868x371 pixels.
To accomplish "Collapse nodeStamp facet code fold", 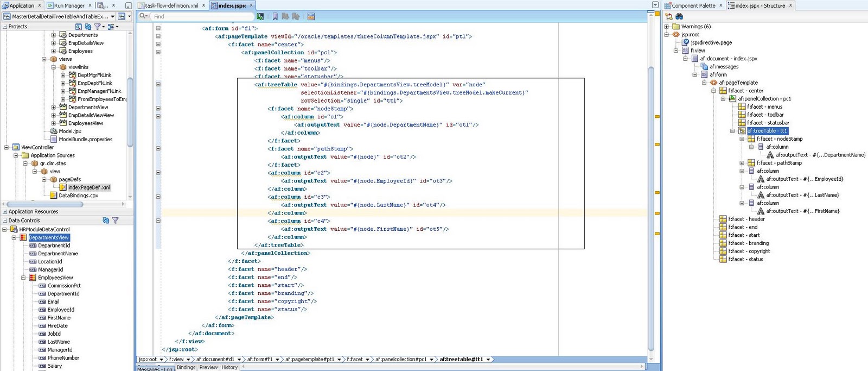I will click(158, 109).
